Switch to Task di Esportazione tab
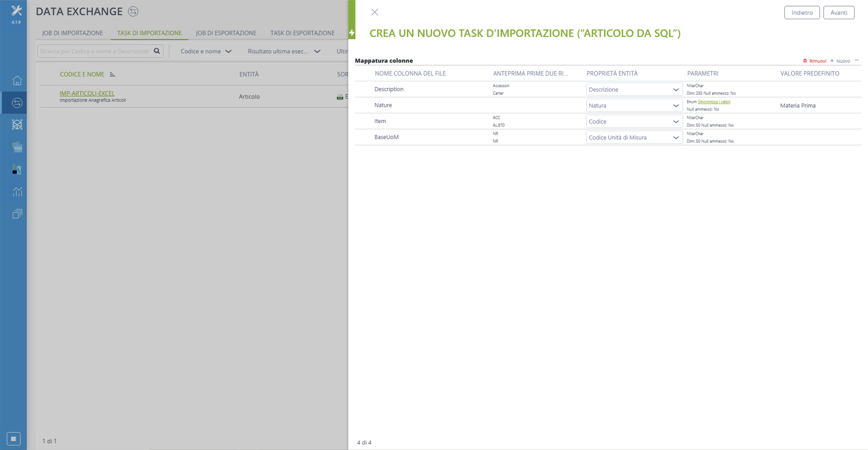Screen dimensions: 868x450 (302, 33)
